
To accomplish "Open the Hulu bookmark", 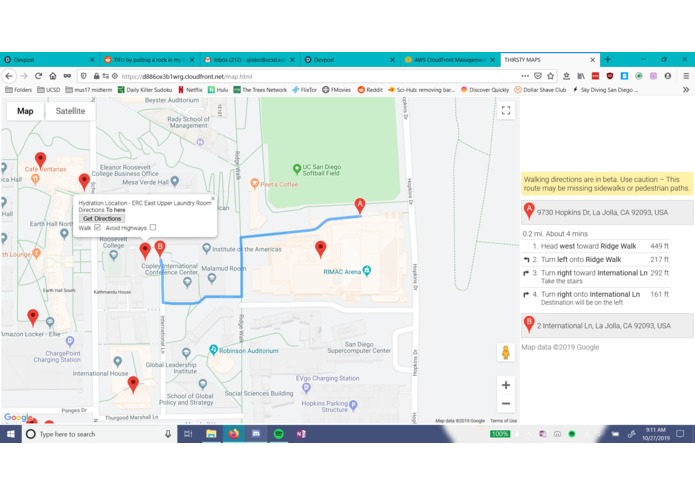I will [x=218, y=89].
